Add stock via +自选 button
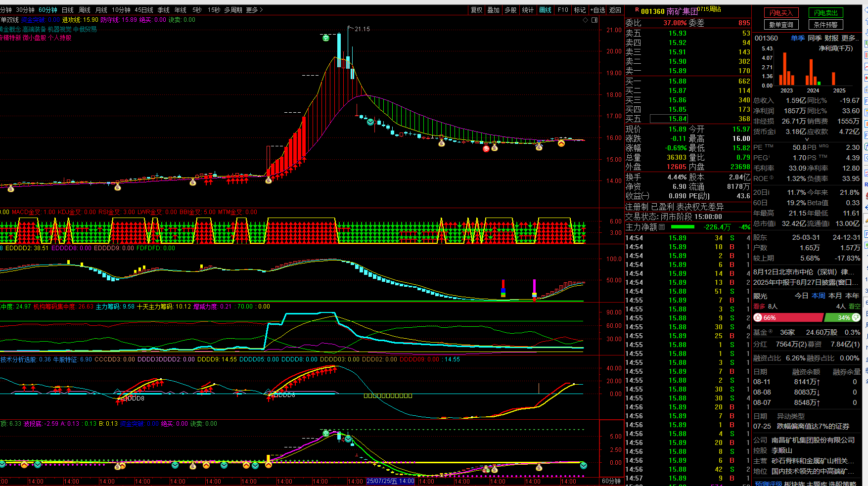The width and height of the screenshot is (868, 486). (598, 10)
